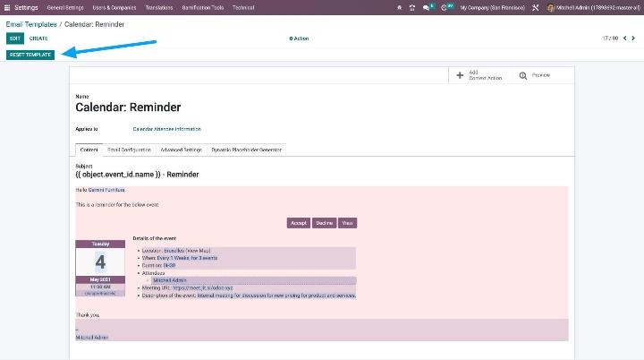Go to the previous record arrow
Viewport: 644px width, 360px height.
coord(625,39)
